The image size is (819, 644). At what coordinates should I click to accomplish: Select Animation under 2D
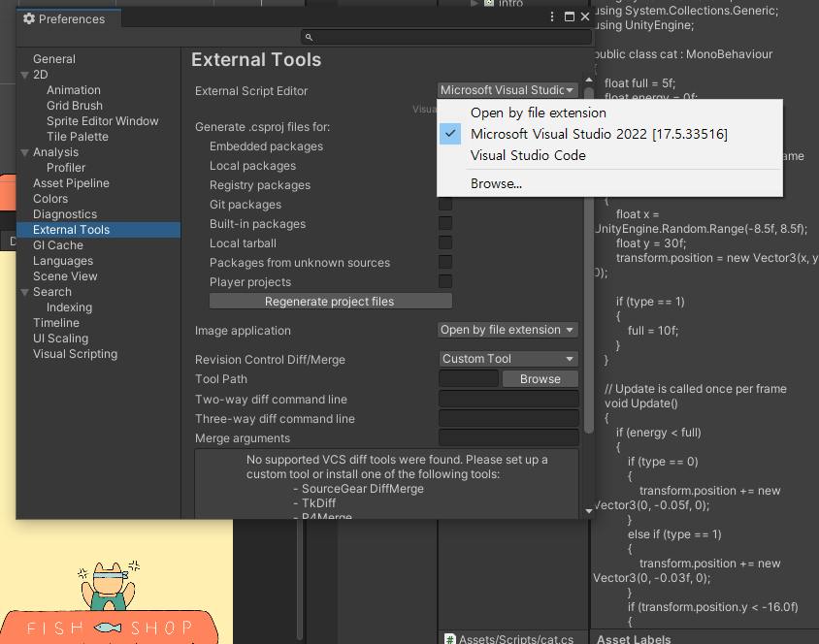[x=74, y=90]
